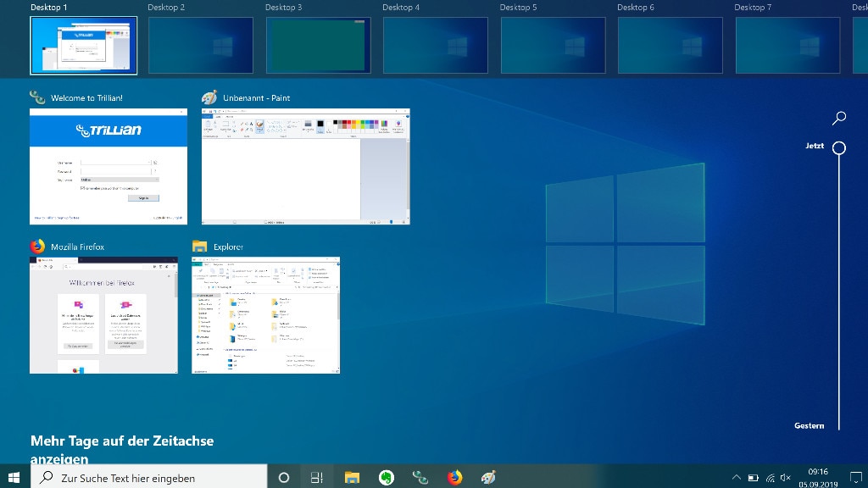The image size is (868, 488).
Task: Jump to 'Gestern' on the timeline
Action: click(x=809, y=425)
